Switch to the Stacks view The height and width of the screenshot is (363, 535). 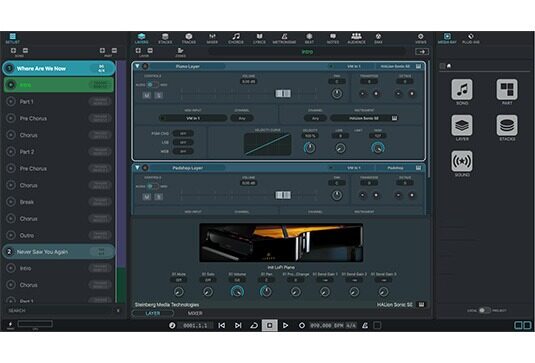pyautogui.click(x=165, y=38)
